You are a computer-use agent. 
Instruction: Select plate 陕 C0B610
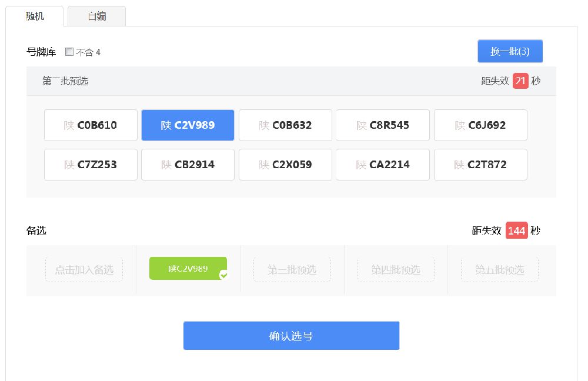[91, 125]
